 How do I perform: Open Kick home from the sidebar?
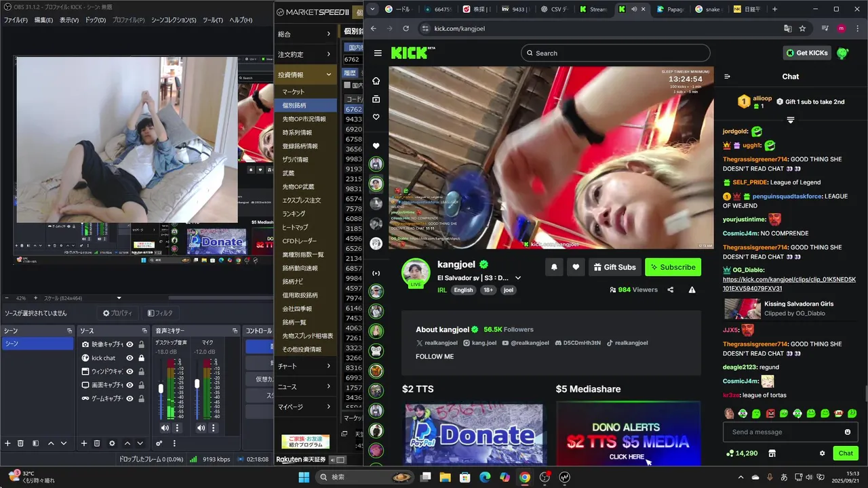[376, 81]
